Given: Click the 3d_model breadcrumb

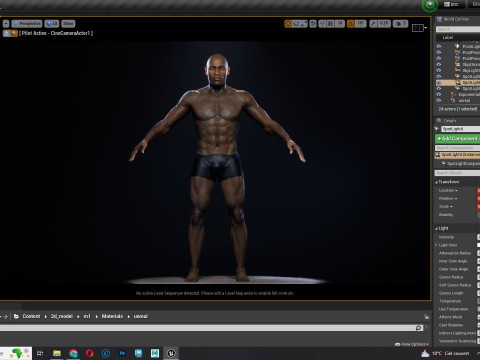Looking at the screenshot, I should click(x=62, y=316).
